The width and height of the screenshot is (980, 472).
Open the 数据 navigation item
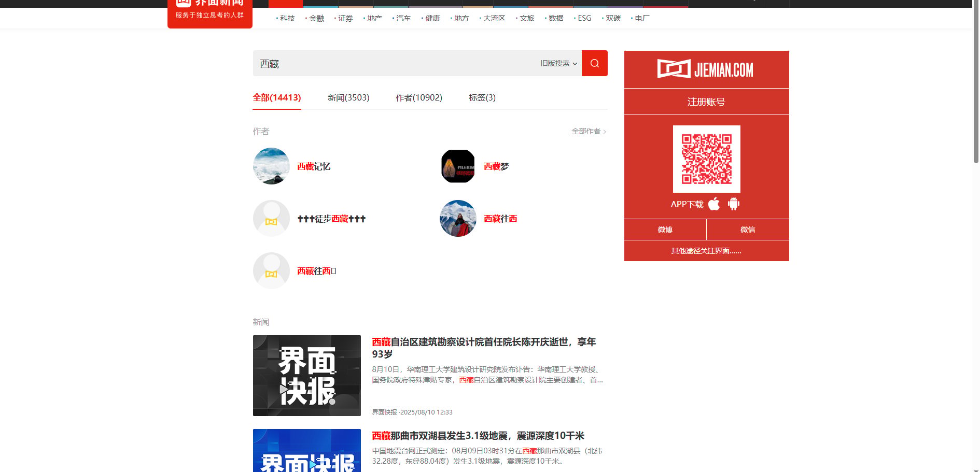click(556, 18)
